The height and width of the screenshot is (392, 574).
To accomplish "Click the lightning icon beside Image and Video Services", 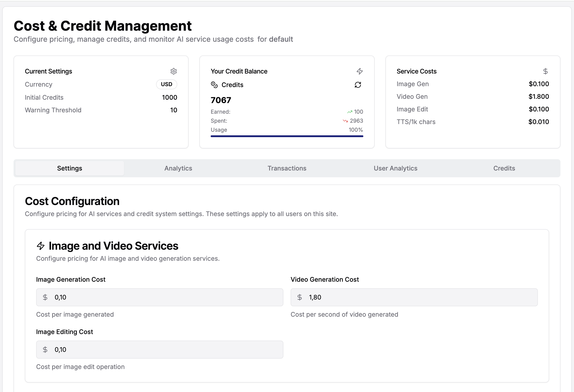I will 40,246.
